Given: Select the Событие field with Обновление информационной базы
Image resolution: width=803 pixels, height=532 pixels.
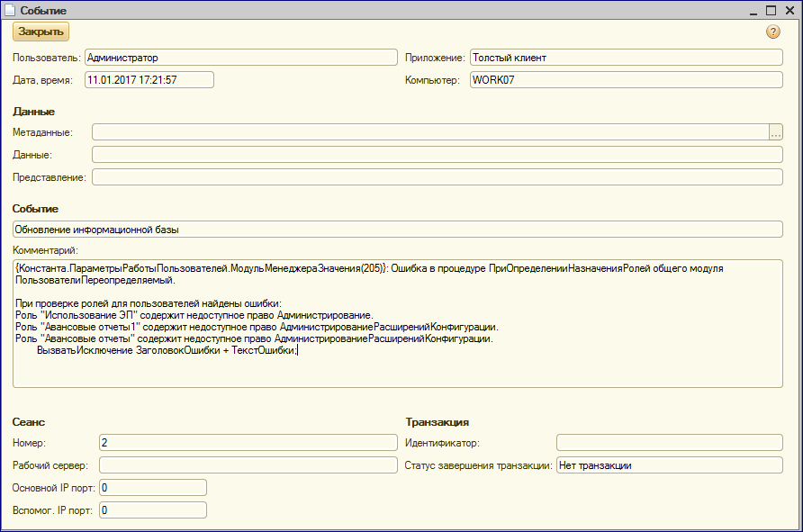Looking at the screenshot, I should 397,230.
